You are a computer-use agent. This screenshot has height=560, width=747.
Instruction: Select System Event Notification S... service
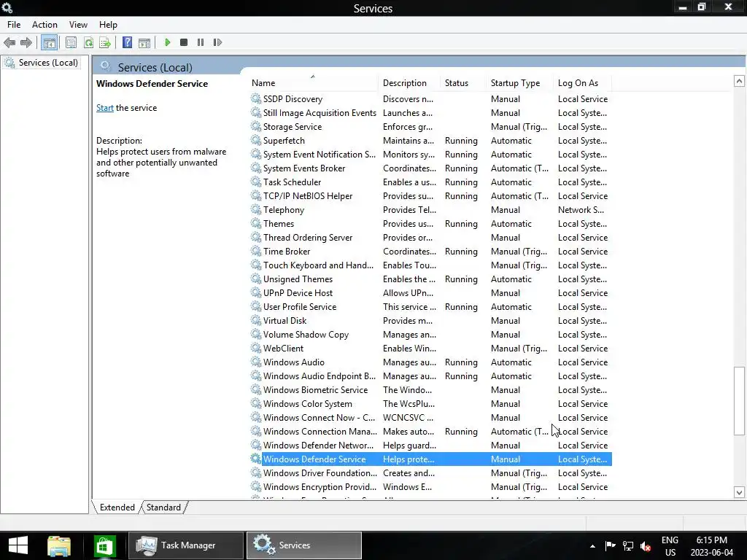click(320, 155)
